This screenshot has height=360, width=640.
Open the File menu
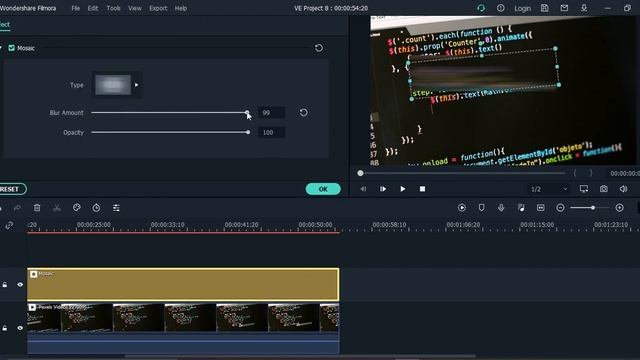pyautogui.click(x=76, y=8)
